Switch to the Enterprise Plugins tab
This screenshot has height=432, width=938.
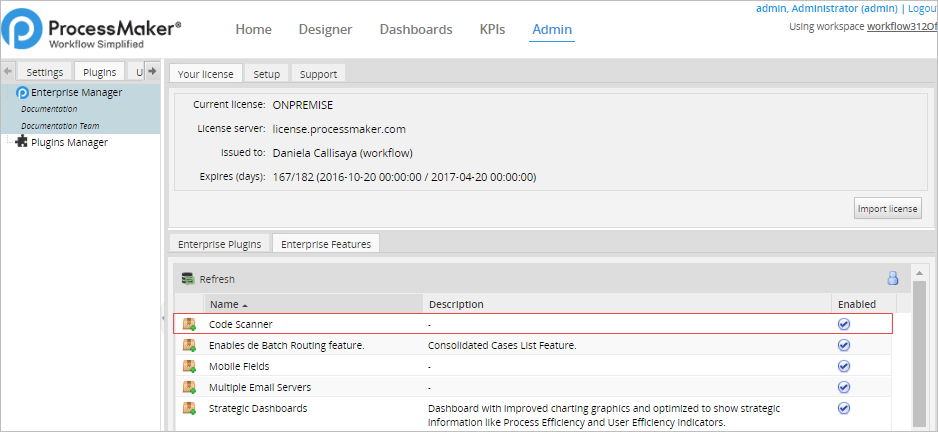[x=220, y=244]
